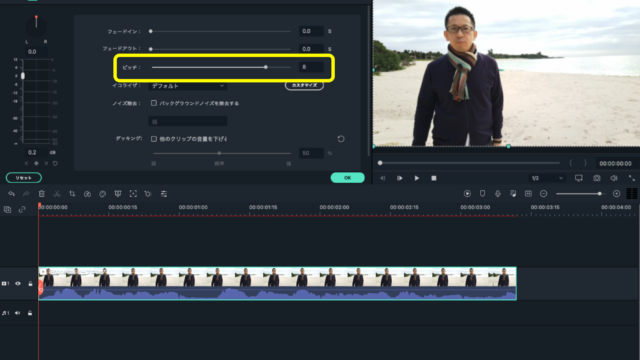Step back one frame in preview
640x360 pixels.
(x=382, y=178)
